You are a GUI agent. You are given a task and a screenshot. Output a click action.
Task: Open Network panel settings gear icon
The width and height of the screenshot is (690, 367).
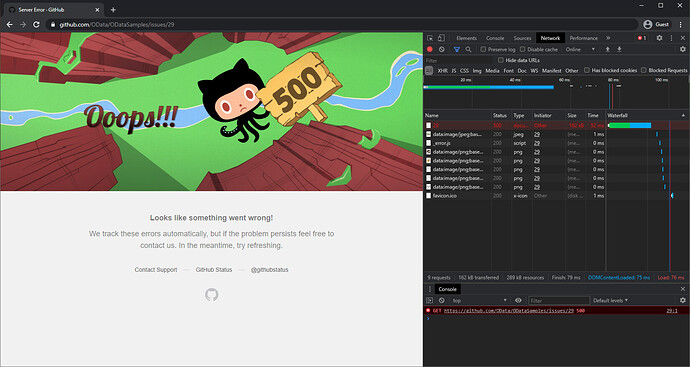[683, 49]
